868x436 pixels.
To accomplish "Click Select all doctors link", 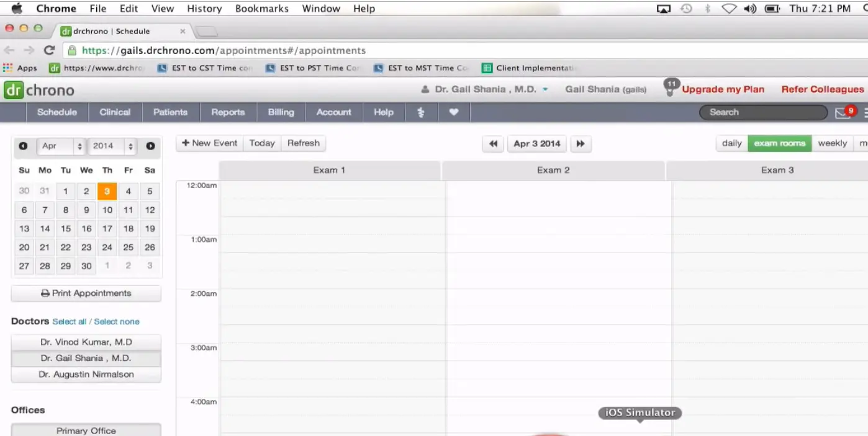I will coord(70,321).
